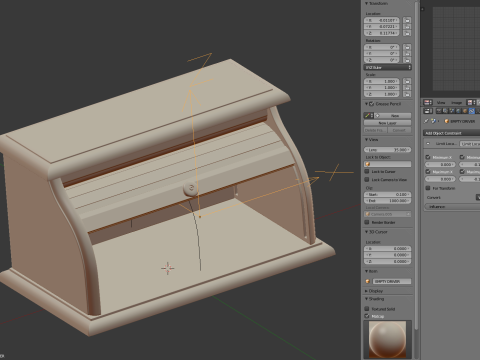The image size is (480, 360).
Task: Lock the Location Z value
Action: 407,33
